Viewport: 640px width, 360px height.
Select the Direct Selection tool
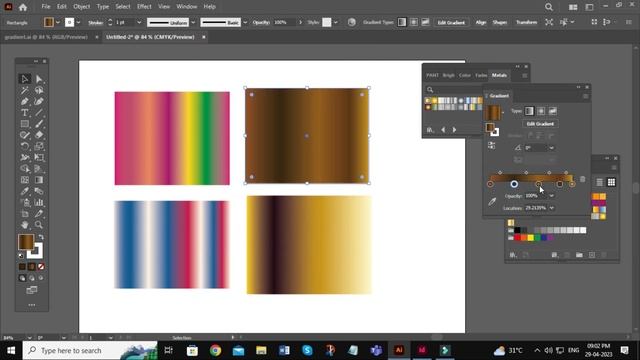39,79
